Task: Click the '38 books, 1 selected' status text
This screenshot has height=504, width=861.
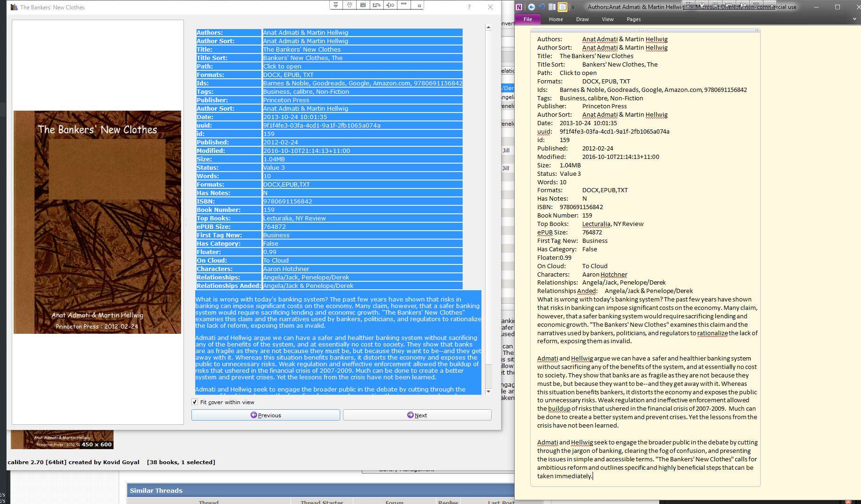Action: coord(181,462)
